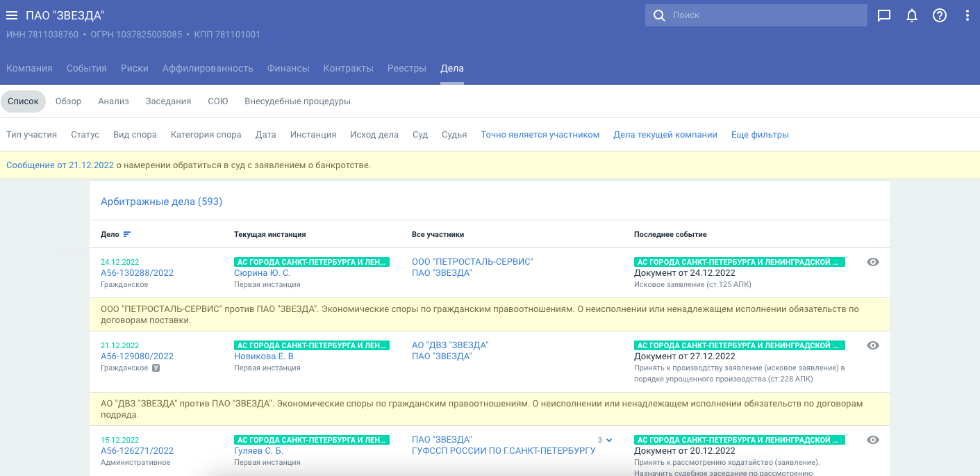Click the simplified procedure badge on А56-129080/2022
980x476 pixels.
[156, 368]
